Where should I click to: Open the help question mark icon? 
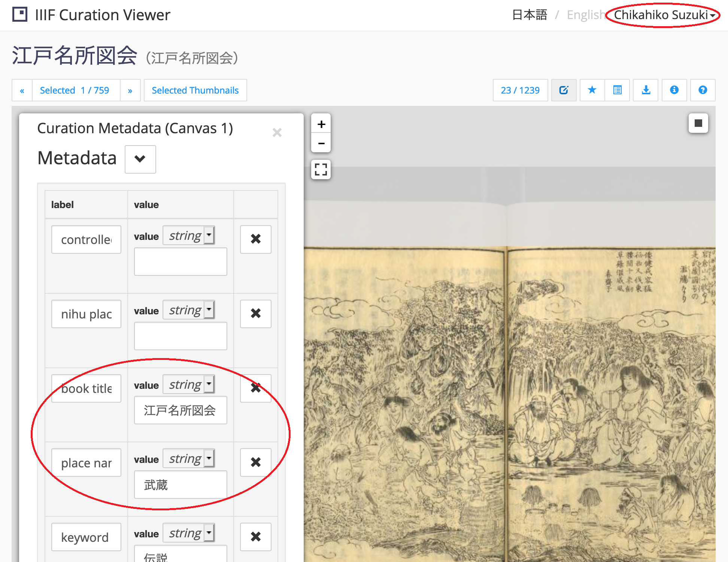pyautogui.click(x=703, y=90)
